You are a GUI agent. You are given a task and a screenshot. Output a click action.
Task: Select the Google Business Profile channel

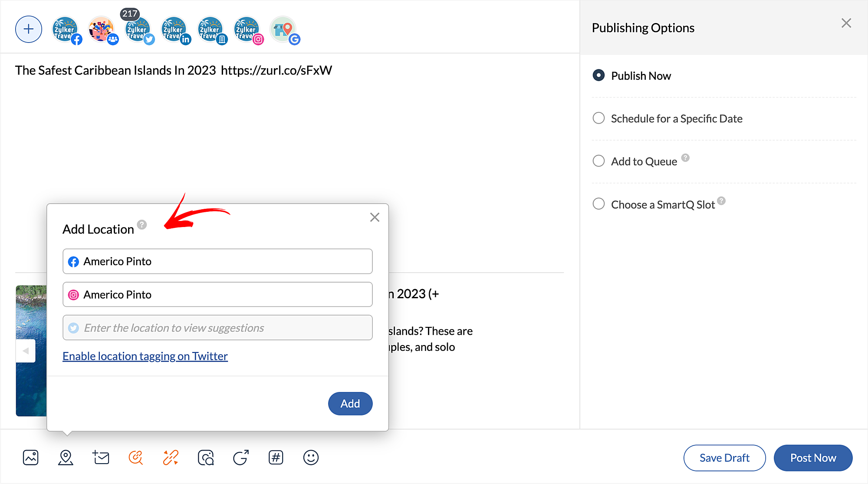[x=284, y=30]
